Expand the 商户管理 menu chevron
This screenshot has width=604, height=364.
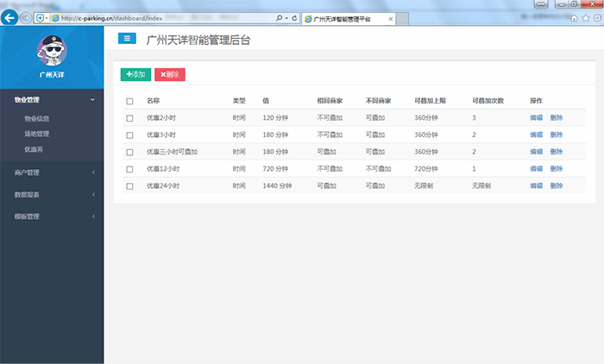coord(93,173)
